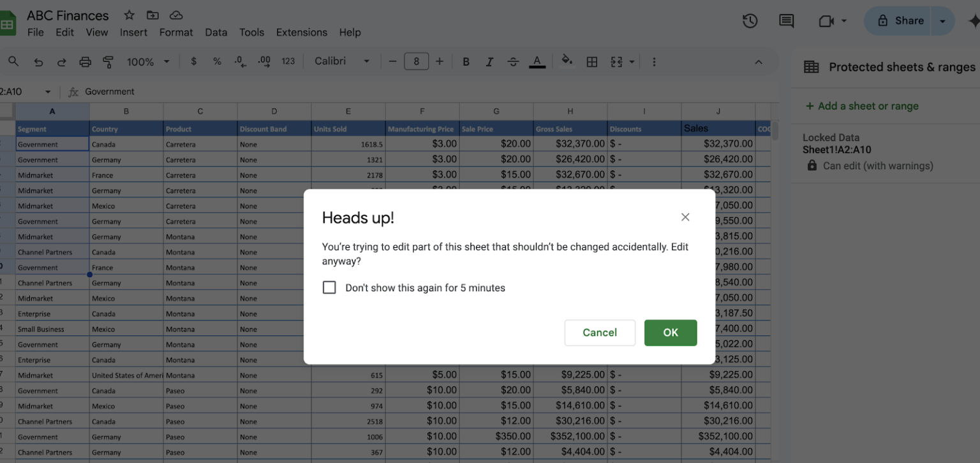This screenshot has width=980, height=463.
Task: Select the Paint format tool
Action: tap(108, 61)
